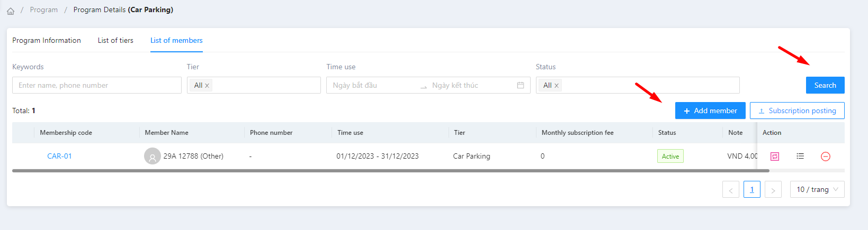Click the Subscription posting button
This screenshot has width=868, height=230.
[797, 111]
